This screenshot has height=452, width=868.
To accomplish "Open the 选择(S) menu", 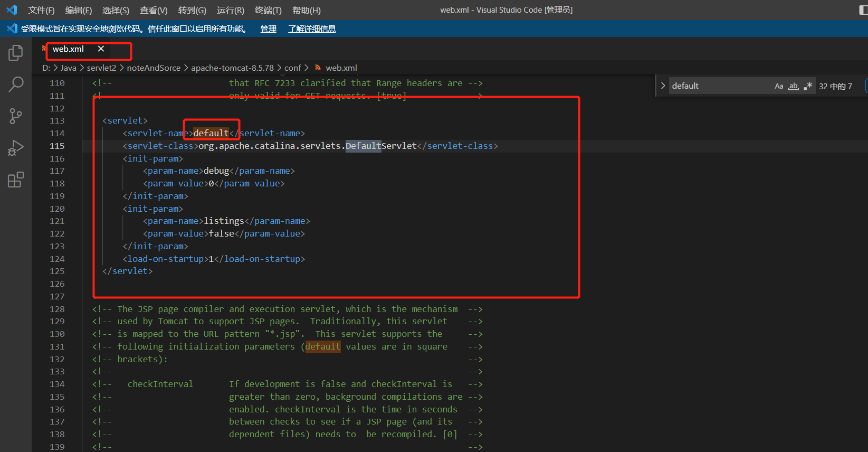I will pos(116,10).
